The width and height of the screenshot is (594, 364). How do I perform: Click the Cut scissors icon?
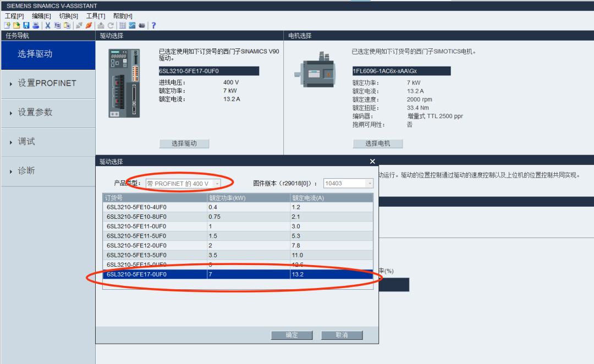(x=48, y=25)
